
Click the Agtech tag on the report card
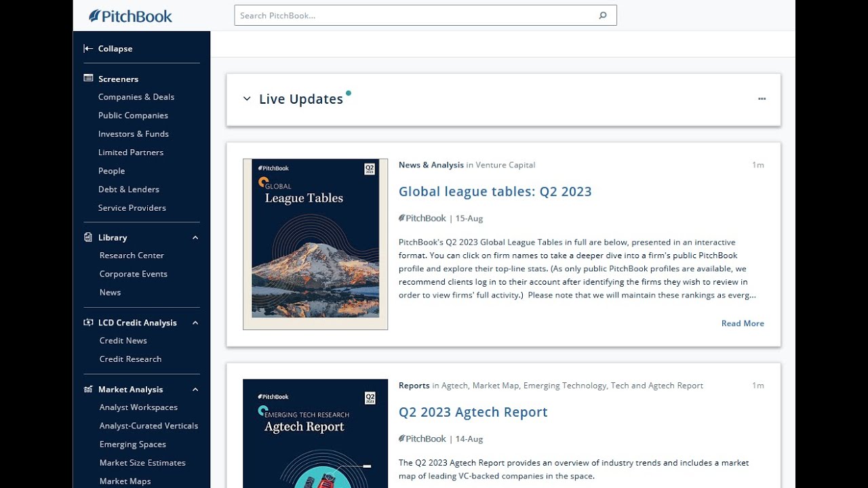454,386
